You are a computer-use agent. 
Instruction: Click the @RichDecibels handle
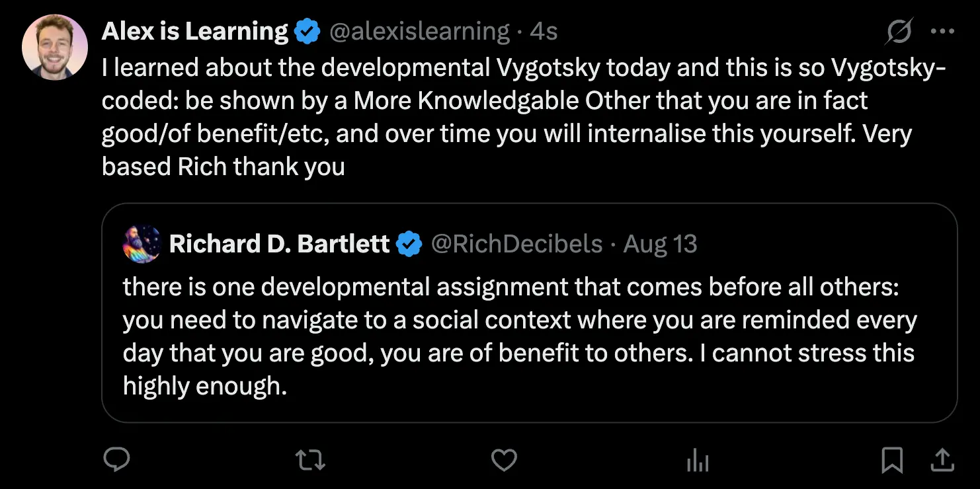(516, 244)
